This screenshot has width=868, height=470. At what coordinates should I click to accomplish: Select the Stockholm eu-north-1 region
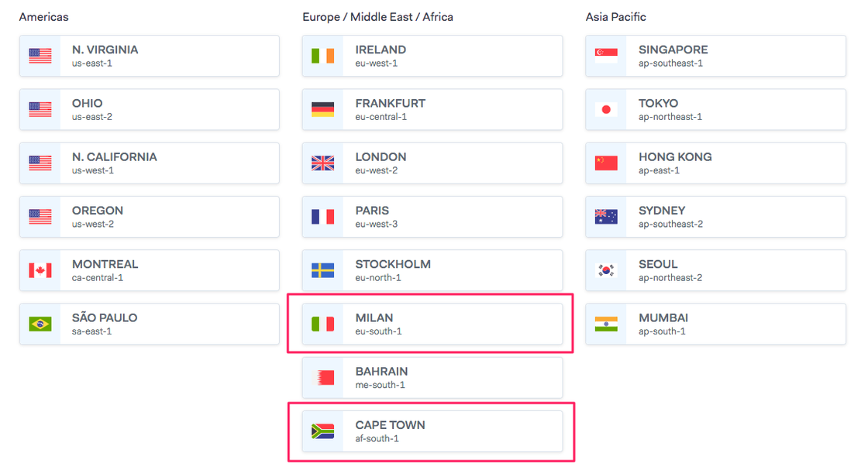point(432,270)
